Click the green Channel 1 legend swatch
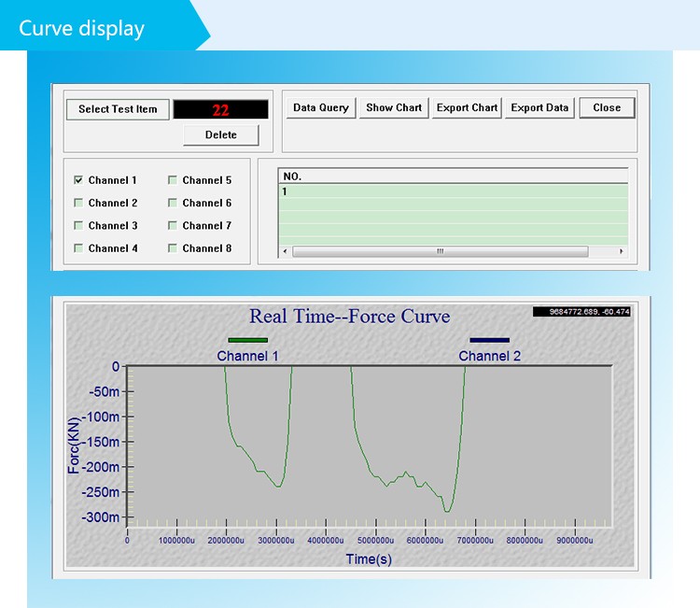The image size is (700, 608). [247, 340]
